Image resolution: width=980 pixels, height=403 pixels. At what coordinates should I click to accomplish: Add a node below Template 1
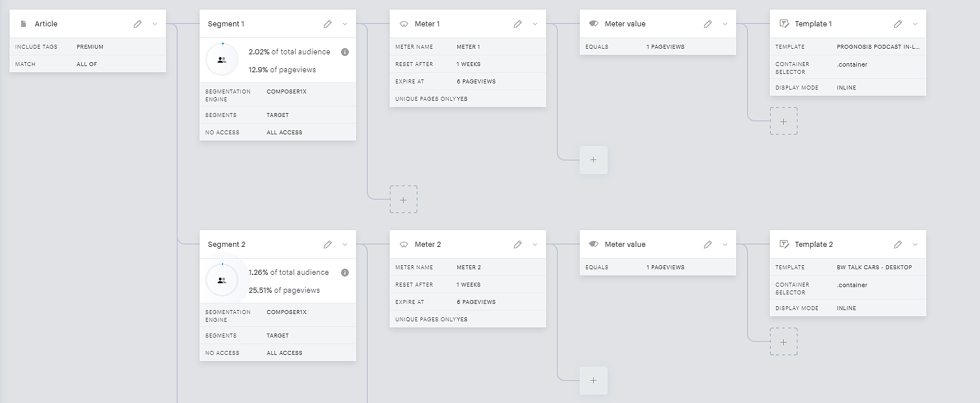pos(784,121)
